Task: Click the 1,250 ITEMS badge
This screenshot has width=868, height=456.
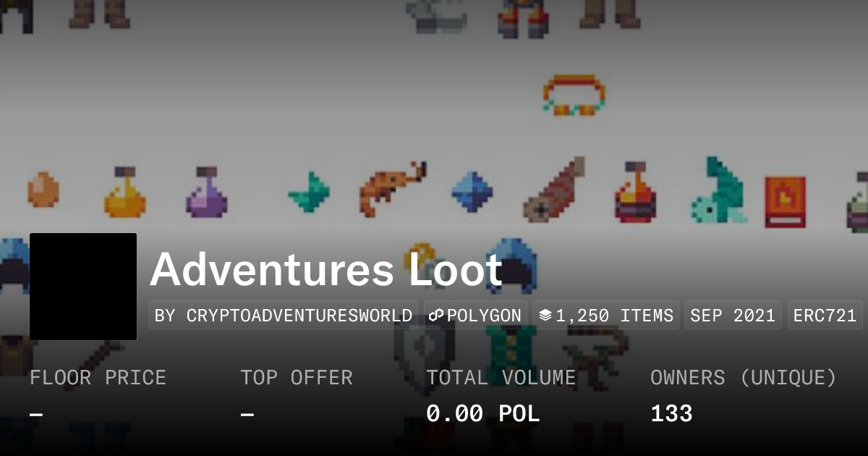Action: coord(606,316)
